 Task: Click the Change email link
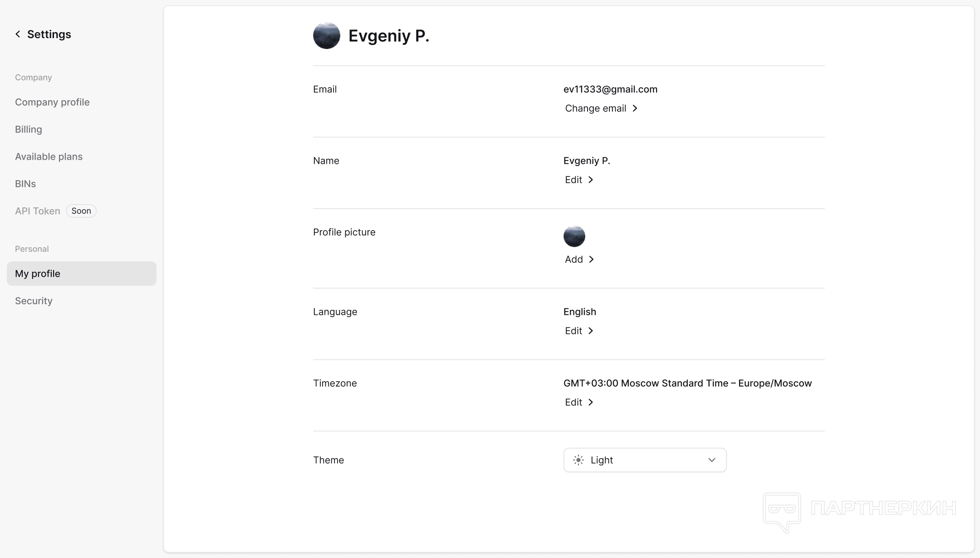(x=595, y=108)
